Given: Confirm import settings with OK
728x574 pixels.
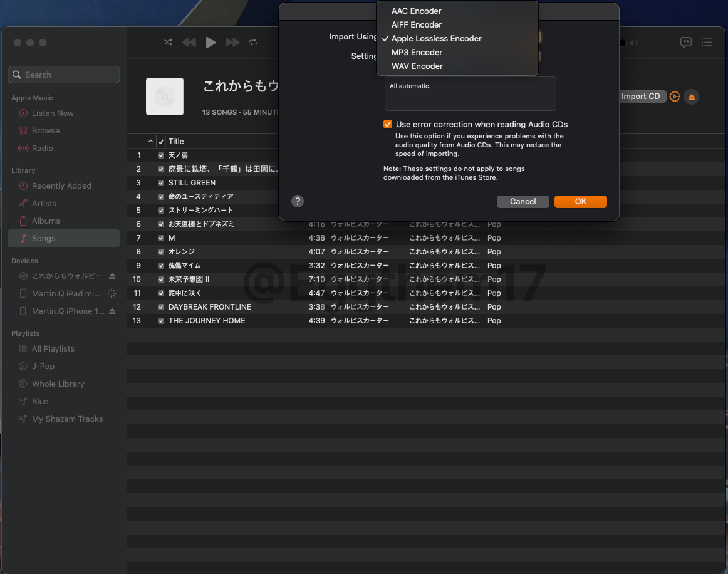Looking at the screenshot, I should pyautogui.click(x=580, y=202).
